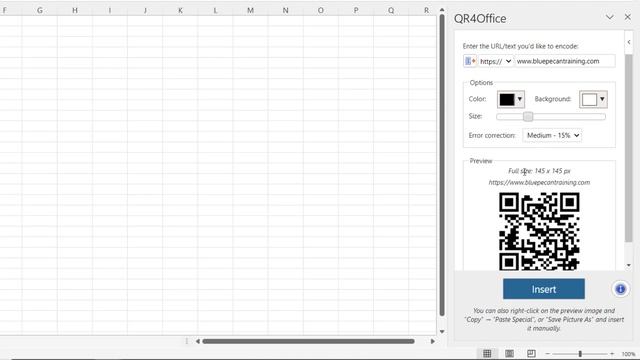Click the sheet scroll up arrow
This screenshot has width=640, height=360.
pos(442,10)
